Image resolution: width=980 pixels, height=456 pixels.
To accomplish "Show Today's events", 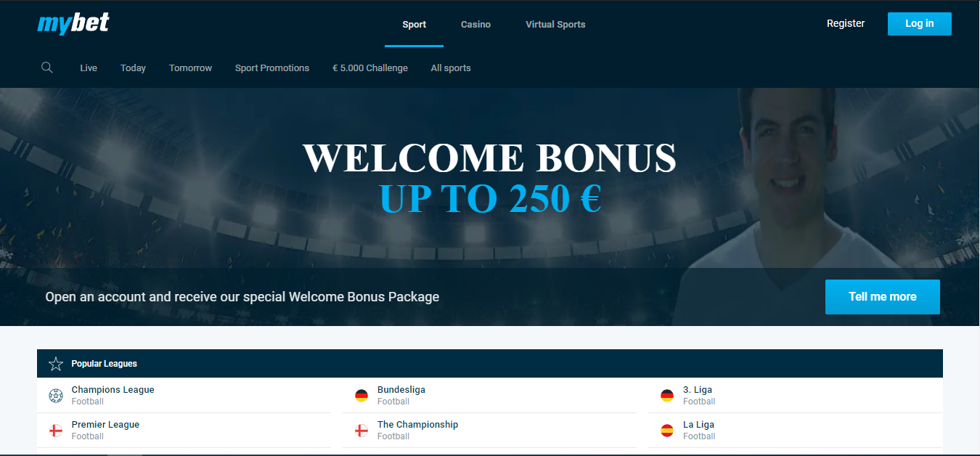I will (x=133, y=68).
